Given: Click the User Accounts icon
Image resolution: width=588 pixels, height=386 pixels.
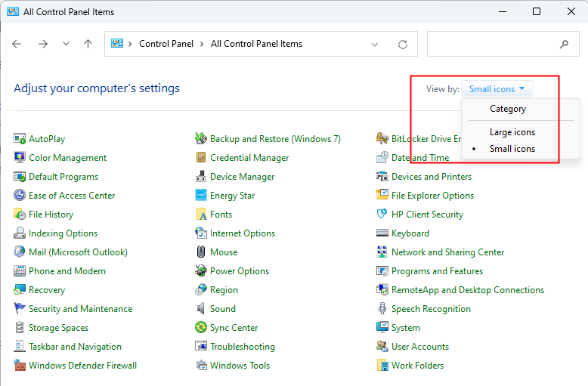Looking at the screenshot, I should (382, 346).
